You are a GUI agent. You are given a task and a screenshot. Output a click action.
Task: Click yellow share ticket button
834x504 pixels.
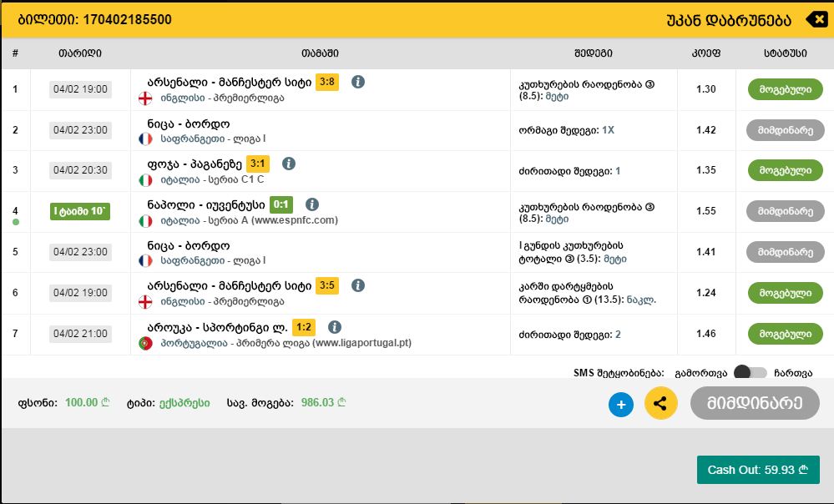point(660,404)
